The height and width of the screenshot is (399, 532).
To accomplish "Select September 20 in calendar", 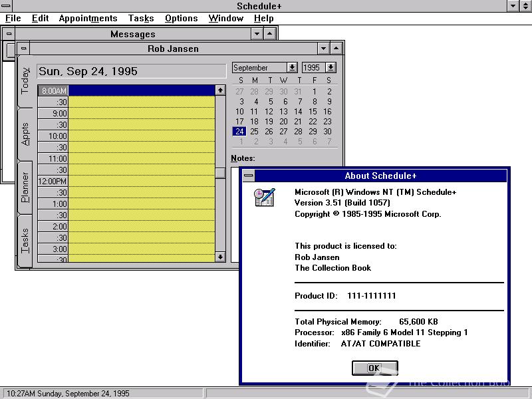I will (x=284, y=122).
